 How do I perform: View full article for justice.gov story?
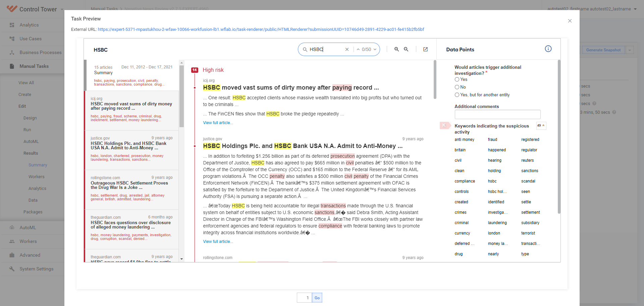point(218,242)
